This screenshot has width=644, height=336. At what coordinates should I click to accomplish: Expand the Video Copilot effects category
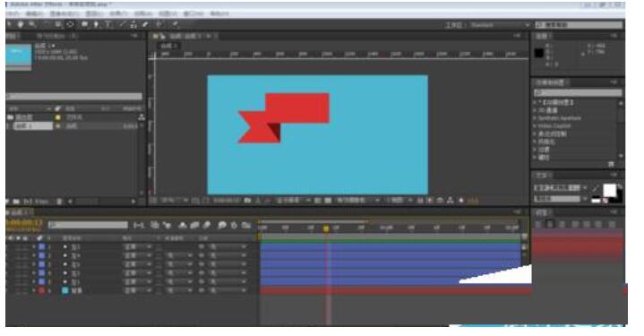pyautogui.click(x=535, y=126)
